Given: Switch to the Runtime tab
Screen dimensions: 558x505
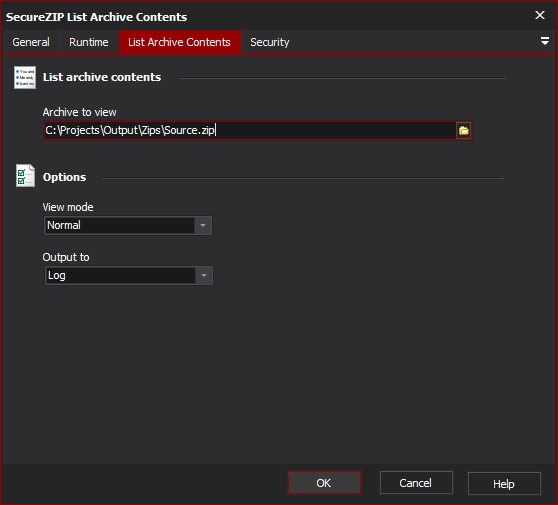Looking at the screenshot, I should [x=89, y=42].
